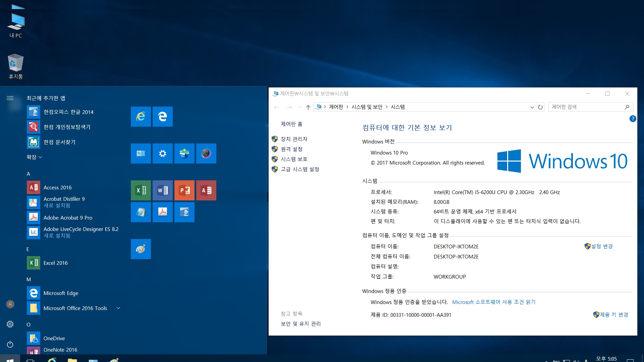This screenshot has height=362, width=644.
Task: Click the 제어판 검색 search field
Action: pos(591,107)
